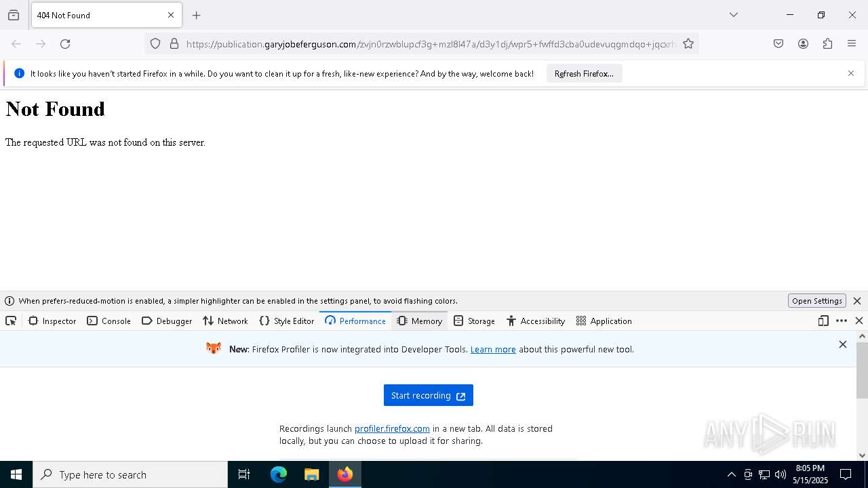Go back with the back arrow
The width and height of the screenshot is (868, 488).
16,44
